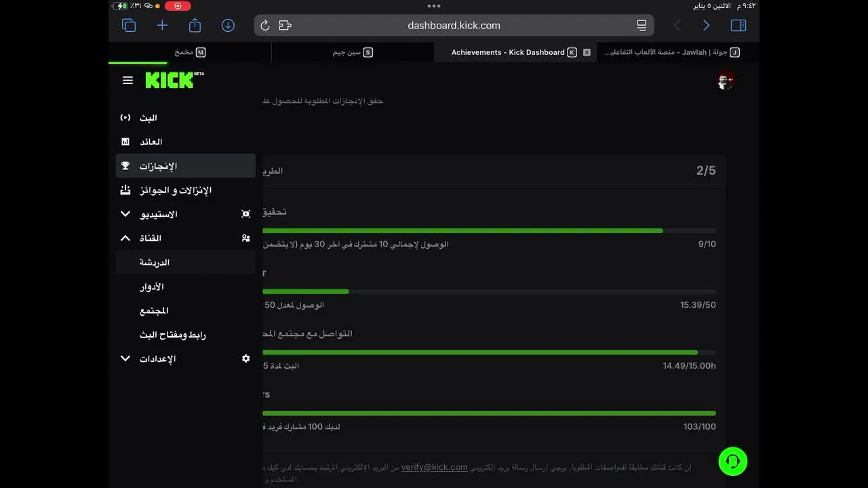The height and width of the screenshot is (488, 868).
Task: Click the الوصول لإجمالي 10 مشترك description
Action: tap(355, 244)
